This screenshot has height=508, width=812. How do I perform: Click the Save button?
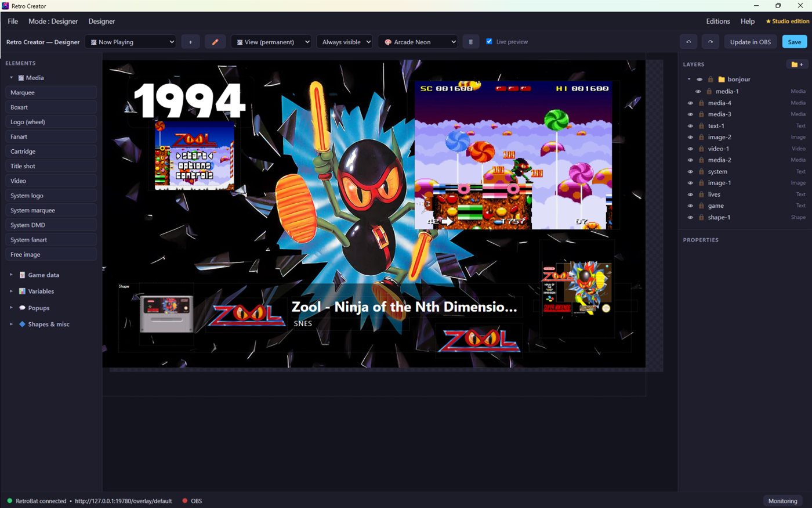tap(795, 42)
